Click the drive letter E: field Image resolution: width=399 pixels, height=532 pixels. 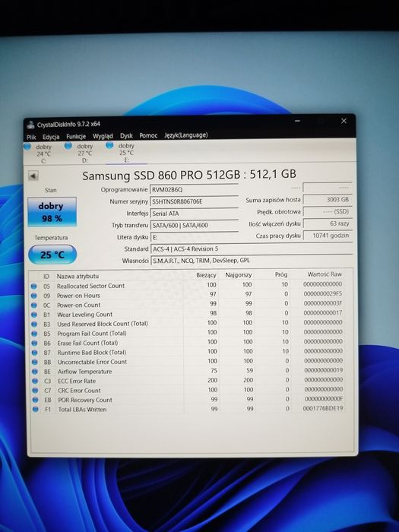pos(194,237)
